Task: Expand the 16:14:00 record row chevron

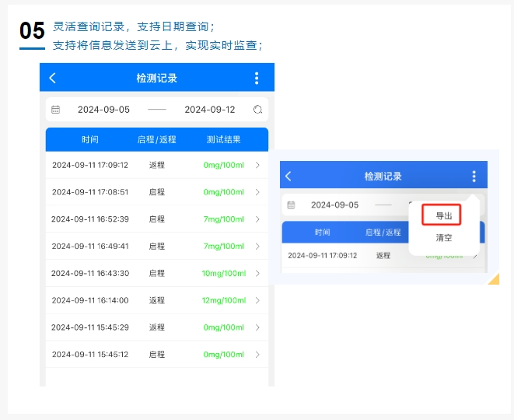Action: click(x=257, y=300)
